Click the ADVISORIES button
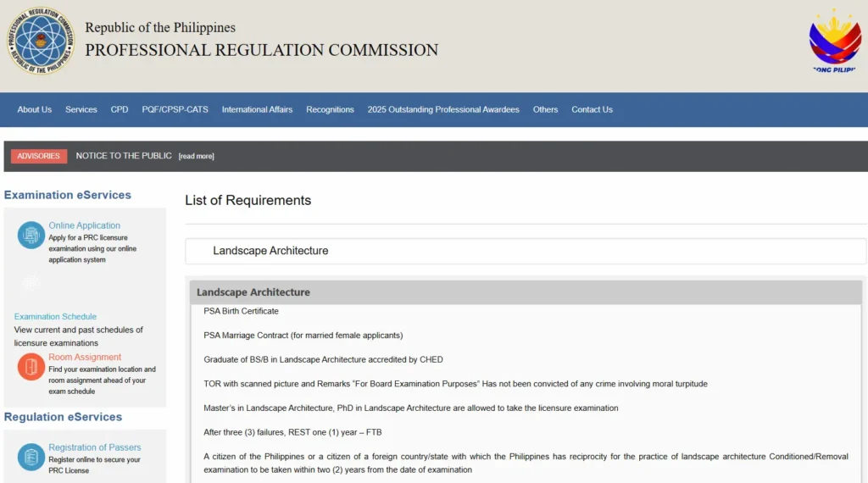868x483 pixels. (39, 156)
